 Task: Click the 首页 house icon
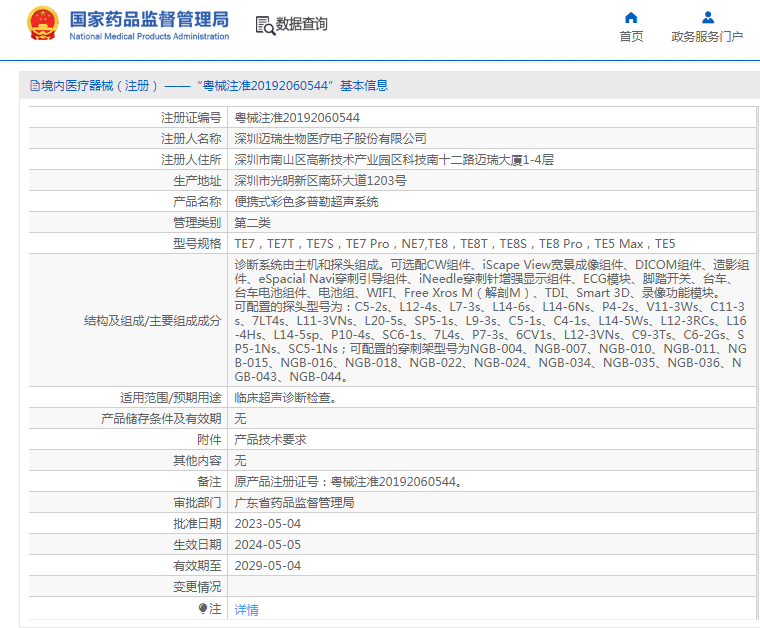pyautogui.click(x=631, y=17)
